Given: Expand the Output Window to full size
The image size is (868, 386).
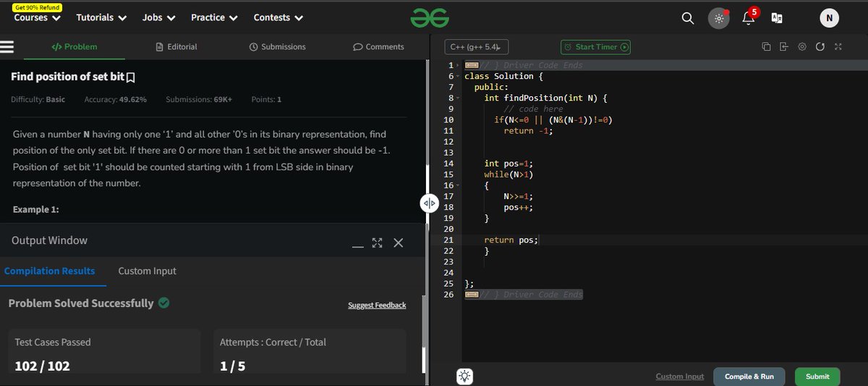Looking at the screenshot, I should point(377,243).
